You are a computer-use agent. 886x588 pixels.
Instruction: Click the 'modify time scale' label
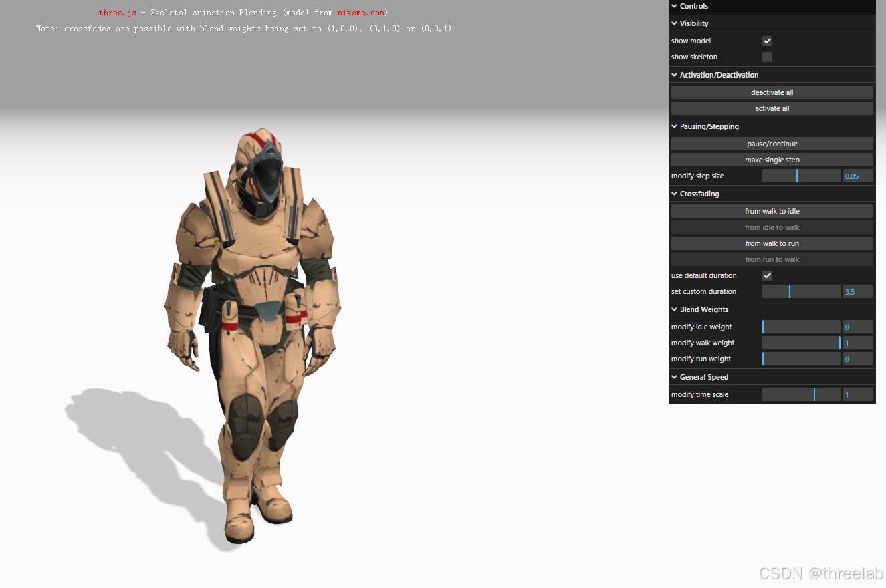[699, 395]
